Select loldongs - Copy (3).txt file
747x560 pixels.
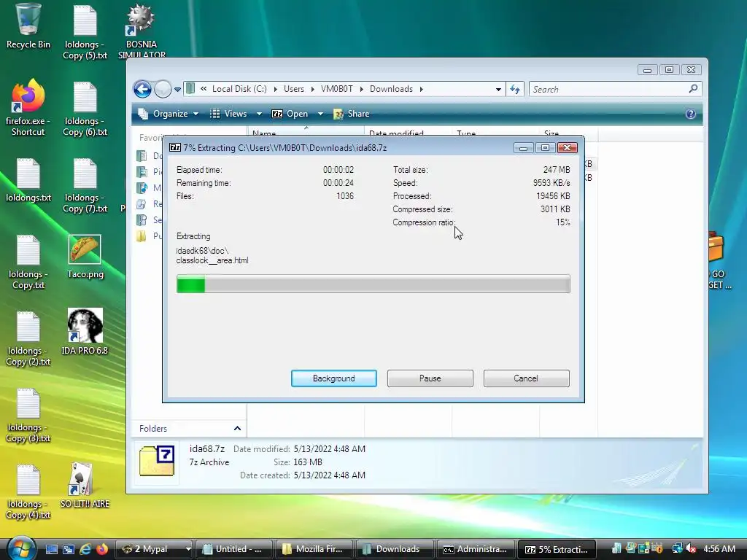[28, 415]
